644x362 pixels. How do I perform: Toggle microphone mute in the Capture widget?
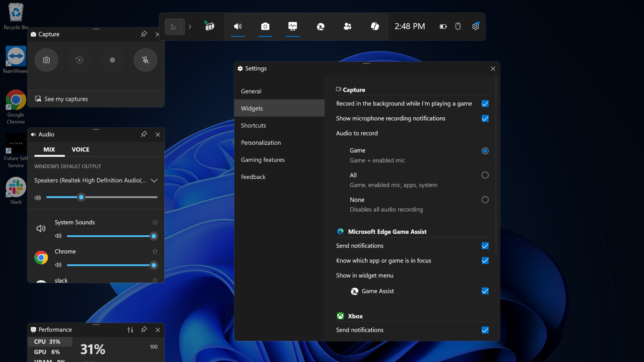tap(145, 60)
